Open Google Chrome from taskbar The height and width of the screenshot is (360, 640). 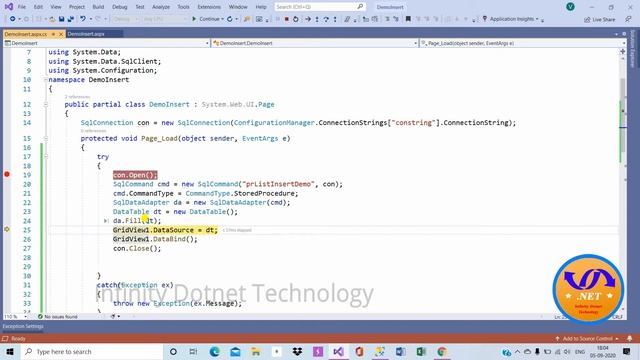tap(442, 351)
